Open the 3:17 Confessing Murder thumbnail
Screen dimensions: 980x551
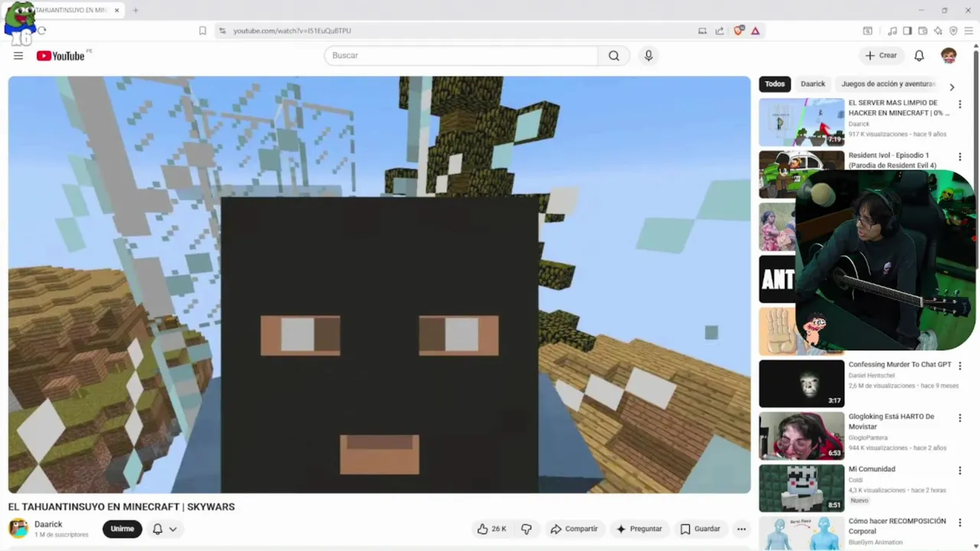[802, 383]
